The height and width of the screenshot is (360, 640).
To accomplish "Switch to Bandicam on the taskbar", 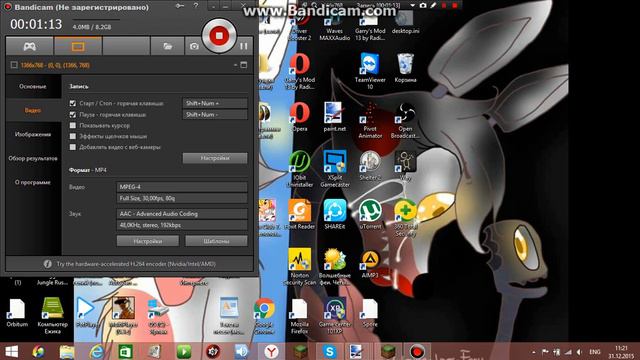I will click(x=417, y=351).
